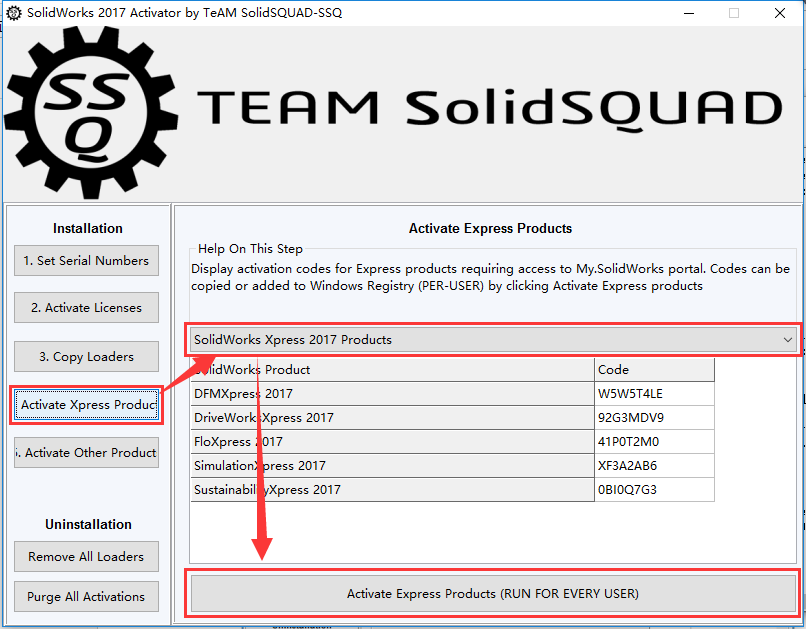Click the code 41P0T2M0
The width and height of the screenshot is (806, 629).
(628, 441)
